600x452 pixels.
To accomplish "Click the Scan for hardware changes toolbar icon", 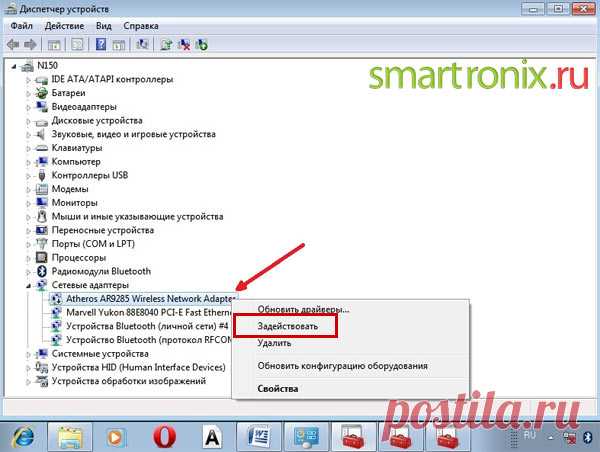I will 142,44.
